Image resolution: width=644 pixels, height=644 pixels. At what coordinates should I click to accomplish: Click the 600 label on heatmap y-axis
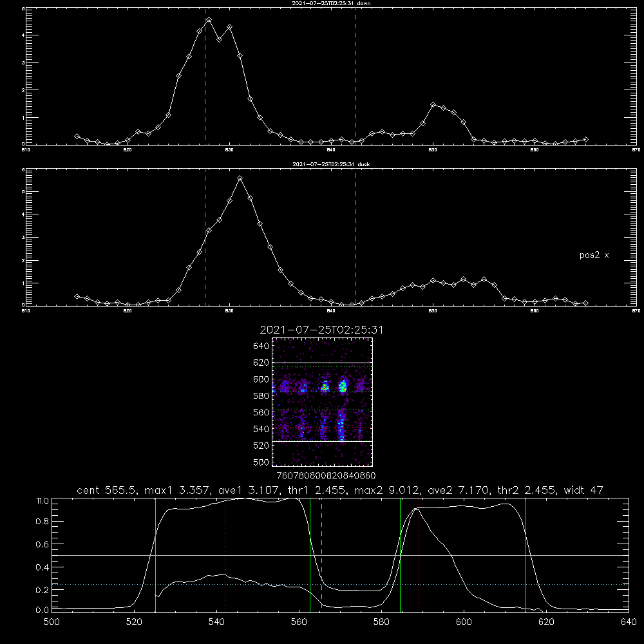tap(261, 379)
